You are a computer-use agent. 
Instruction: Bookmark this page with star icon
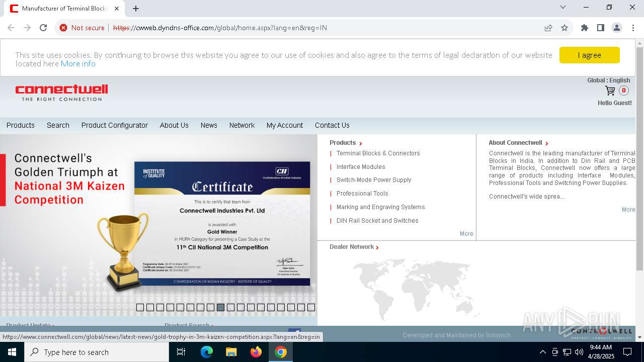click(565, 28)
